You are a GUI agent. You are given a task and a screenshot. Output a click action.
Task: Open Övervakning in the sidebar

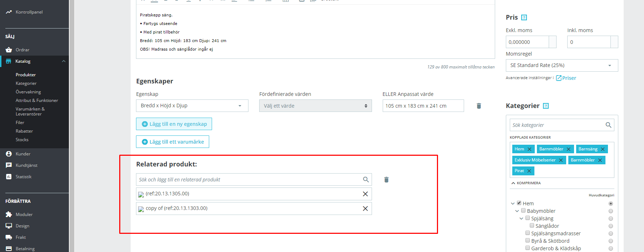click(28, 92)
